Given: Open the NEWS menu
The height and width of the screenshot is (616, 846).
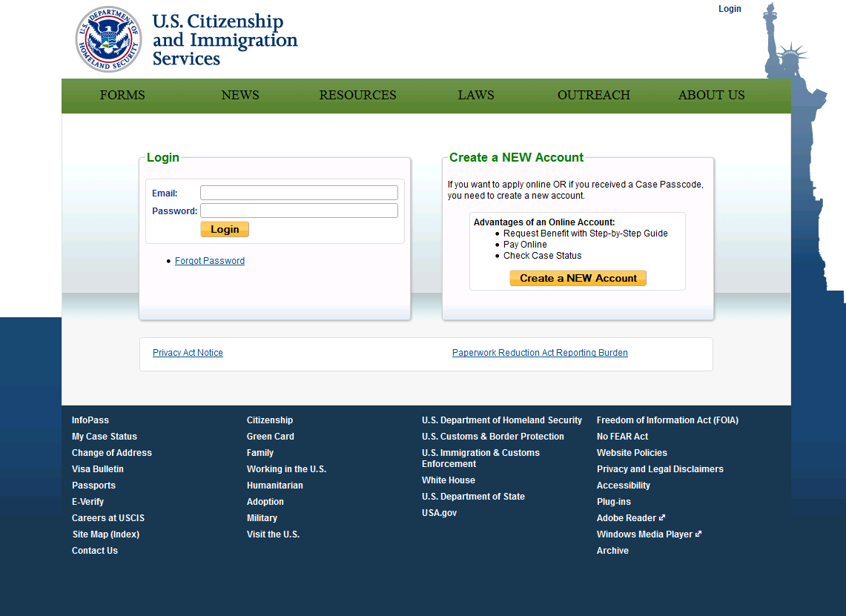Looking at the screenshot, I should click(240, 95).
